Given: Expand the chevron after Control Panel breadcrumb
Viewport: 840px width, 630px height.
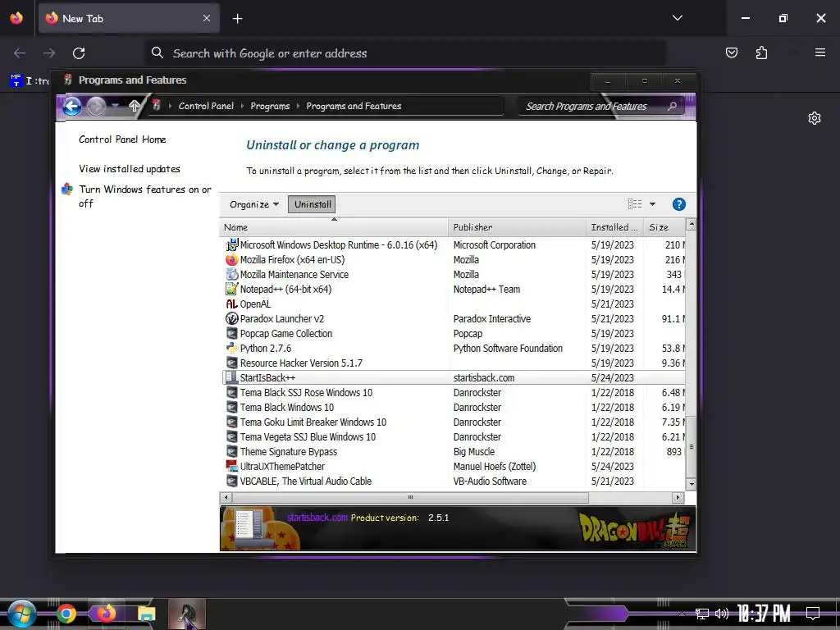Looking at the screenshot, I should click(x=242, y=106).
